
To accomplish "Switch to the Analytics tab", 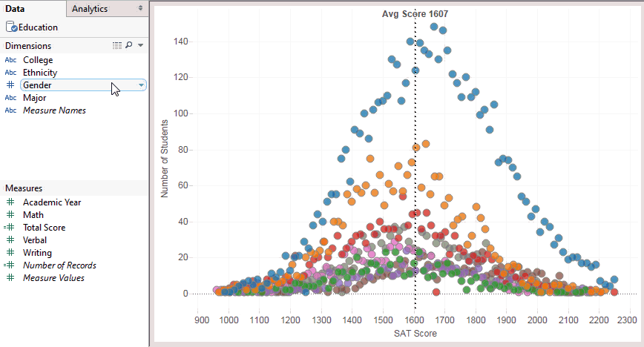I will pos(90,9).
